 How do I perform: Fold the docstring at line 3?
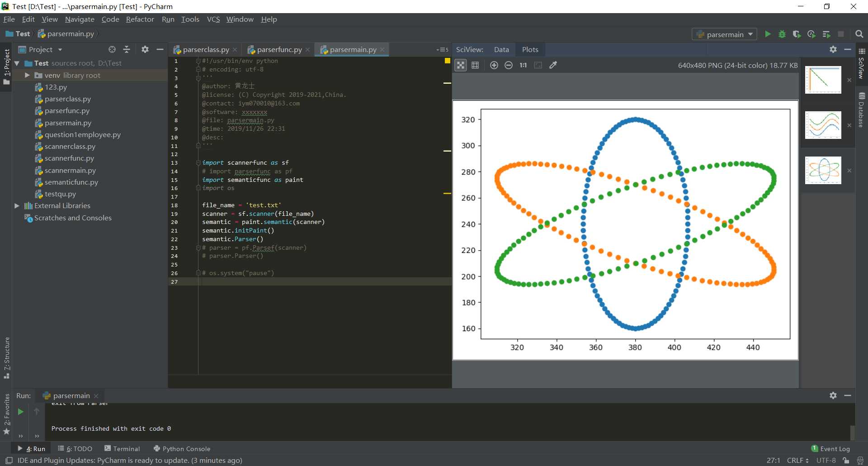point(198,78)
